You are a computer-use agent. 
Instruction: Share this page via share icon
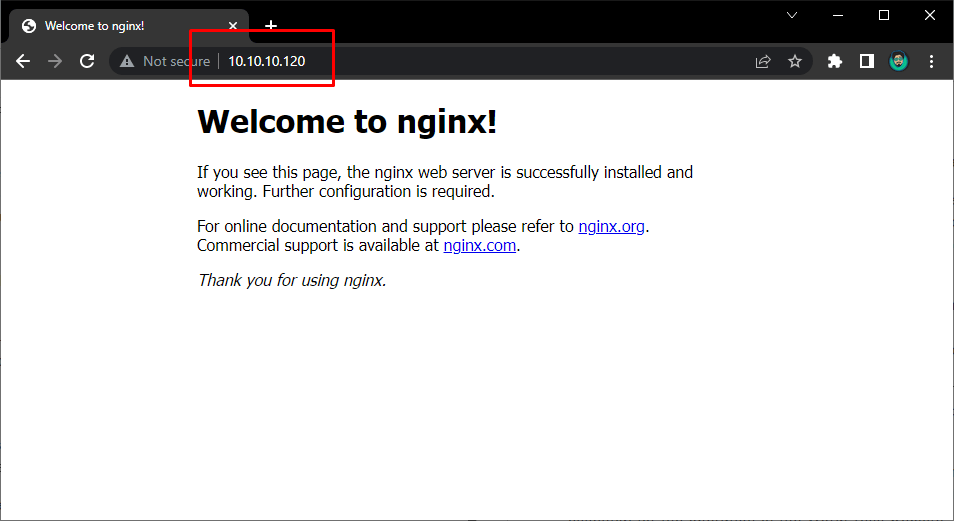pyautogui.click(x=763, y=61)
